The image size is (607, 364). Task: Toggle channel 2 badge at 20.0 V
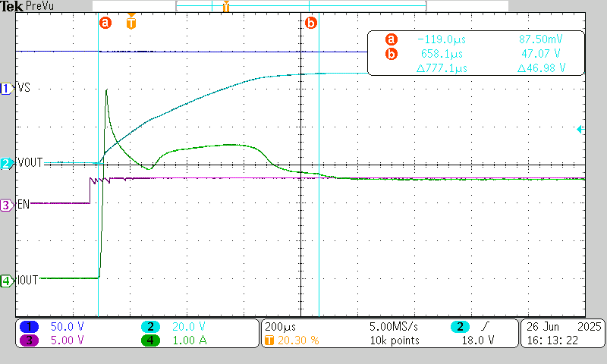pos(151,326)
